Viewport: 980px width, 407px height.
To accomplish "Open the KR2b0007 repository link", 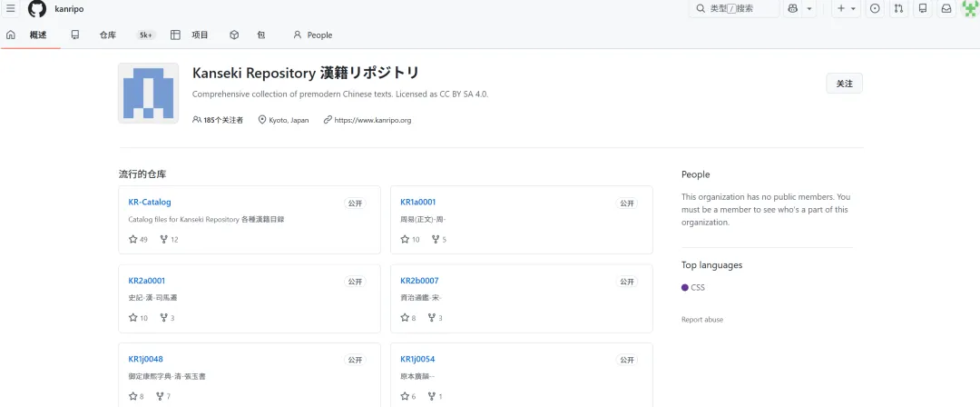I will [x=419, y=281].
